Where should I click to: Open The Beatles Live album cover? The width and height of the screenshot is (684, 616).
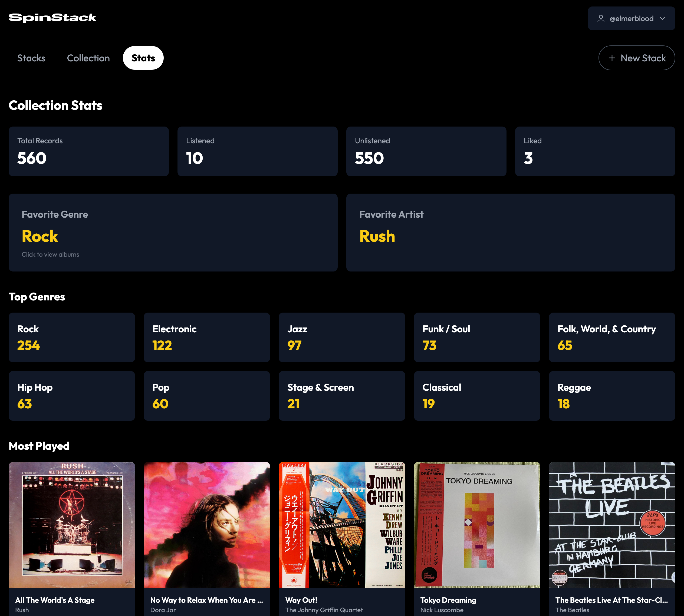pos(611,525)
